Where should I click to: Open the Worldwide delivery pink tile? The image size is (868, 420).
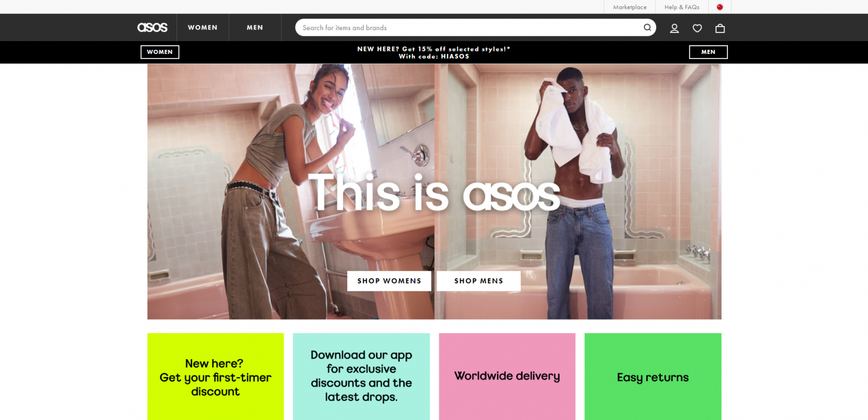507,377
